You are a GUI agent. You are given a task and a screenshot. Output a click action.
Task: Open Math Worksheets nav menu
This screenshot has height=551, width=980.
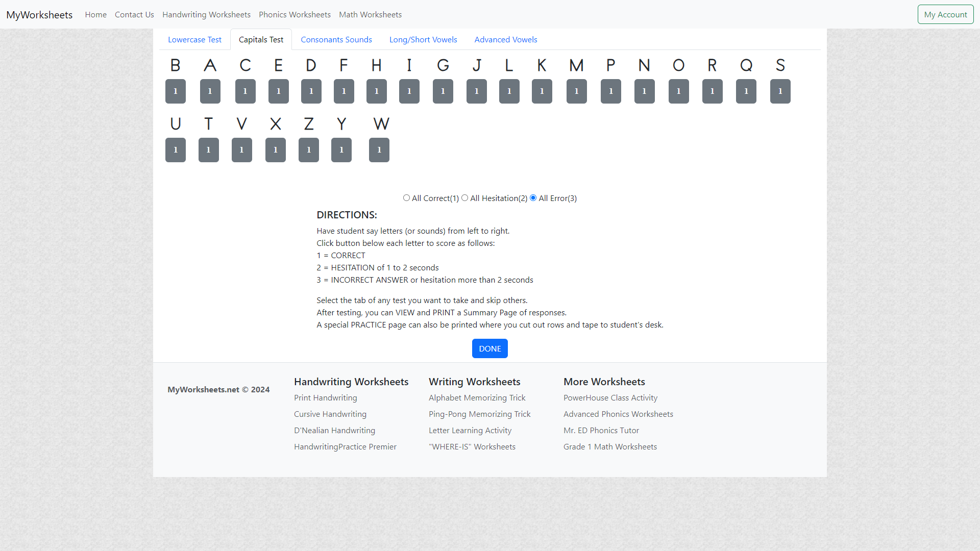(x=370, y=15)
